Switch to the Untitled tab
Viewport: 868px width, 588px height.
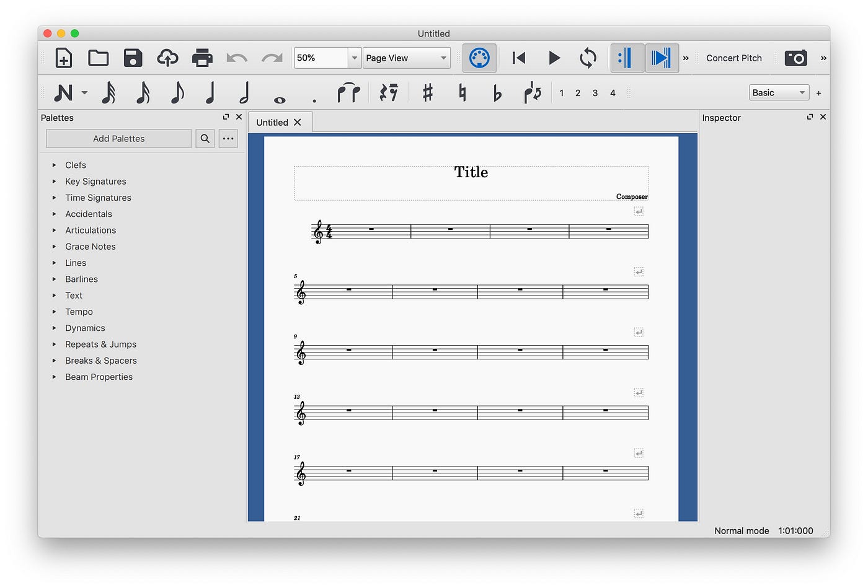[271, 122]
